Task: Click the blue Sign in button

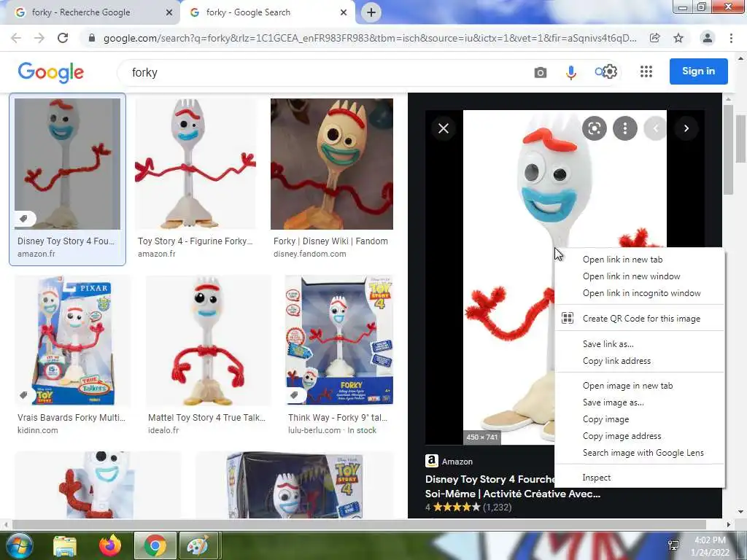Action: [x=698, y=71]
